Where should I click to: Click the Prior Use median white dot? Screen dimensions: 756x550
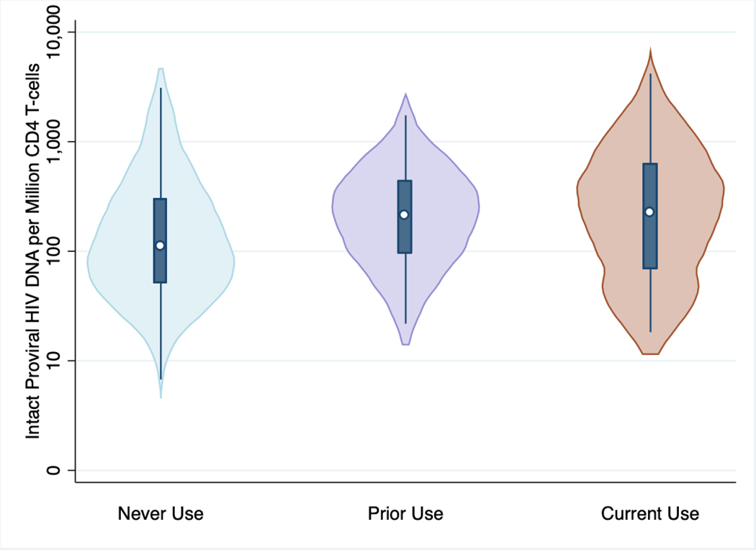point(404,215)
